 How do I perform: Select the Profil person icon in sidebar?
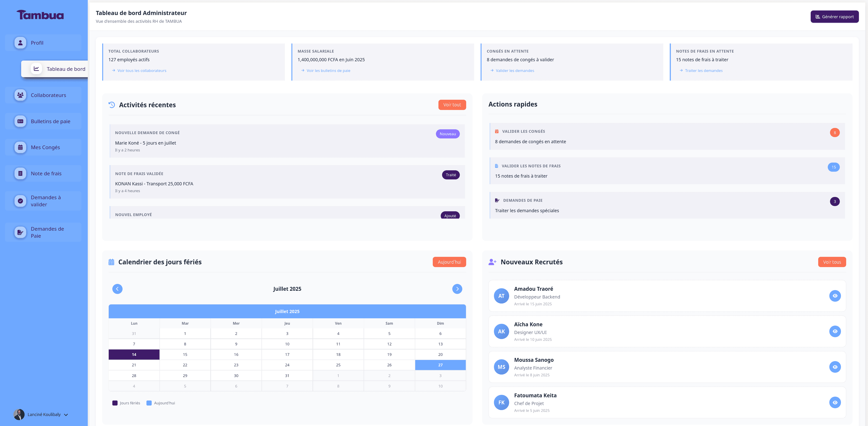pyautogui.click(x=20, y=43)
